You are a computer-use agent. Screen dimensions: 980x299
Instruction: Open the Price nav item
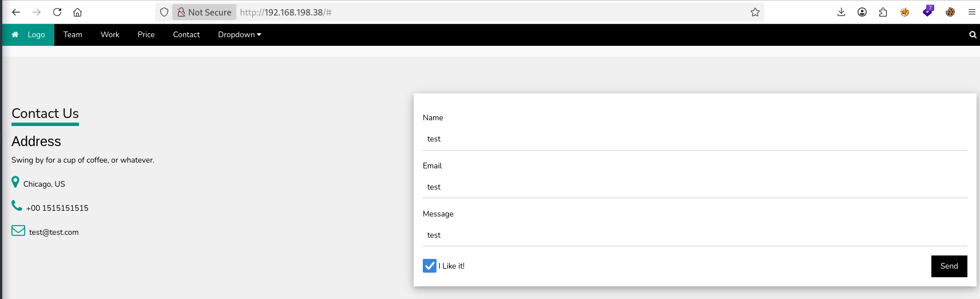146,35
